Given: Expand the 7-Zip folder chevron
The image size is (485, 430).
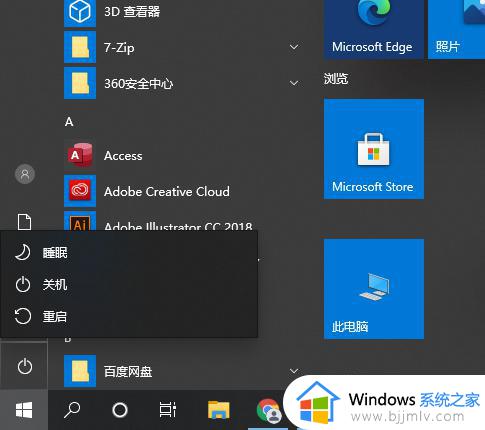Looking at the screenshot, I should coord(294,47).
